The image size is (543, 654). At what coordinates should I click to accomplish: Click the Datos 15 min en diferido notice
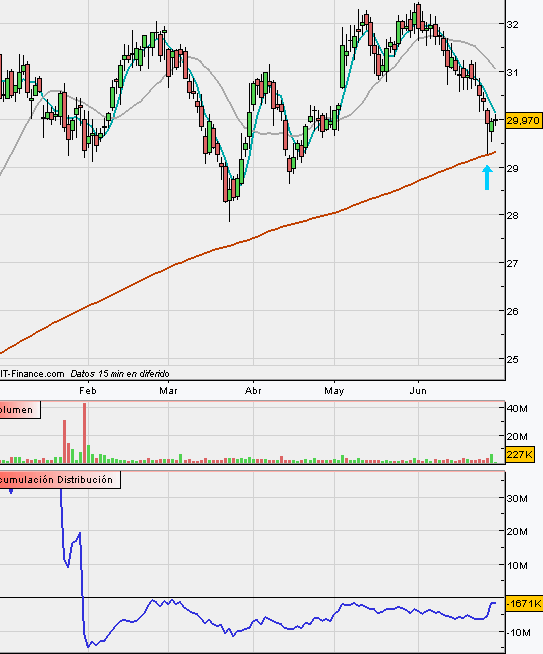[x=120, y=374]
